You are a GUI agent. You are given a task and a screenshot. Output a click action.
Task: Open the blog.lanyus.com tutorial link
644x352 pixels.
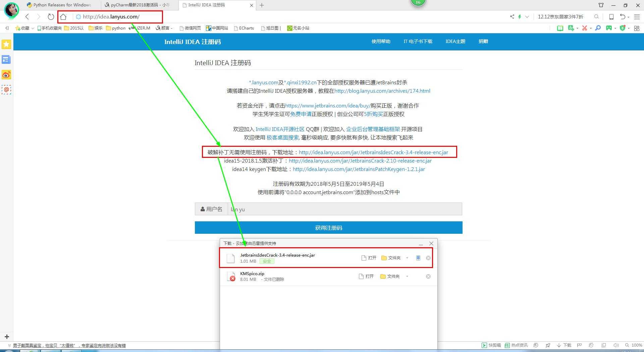coord(382,91)
